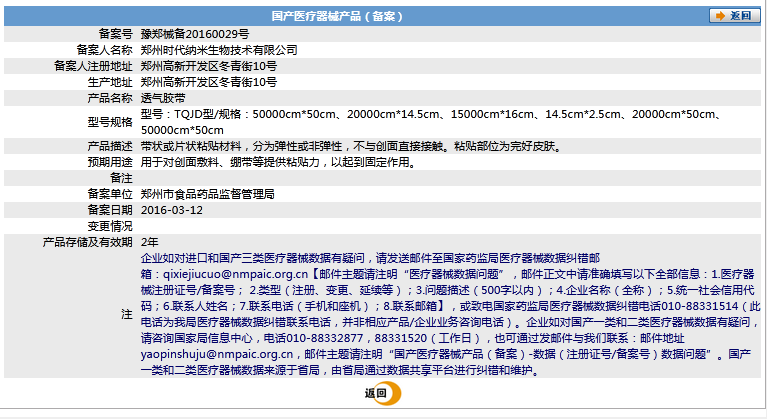The image size is (767, 419).
Task: Select product name 透气胶带
Action: click(163, 98)
